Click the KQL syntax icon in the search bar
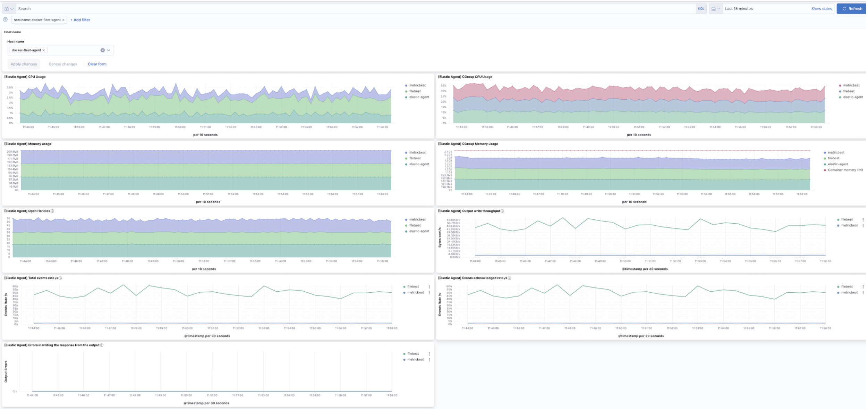868x409 pixels. [x=701, y=8]
